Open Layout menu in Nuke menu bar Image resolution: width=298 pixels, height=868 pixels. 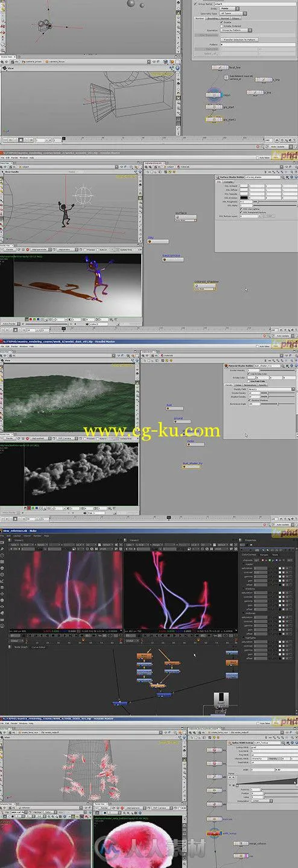point(17,535)
